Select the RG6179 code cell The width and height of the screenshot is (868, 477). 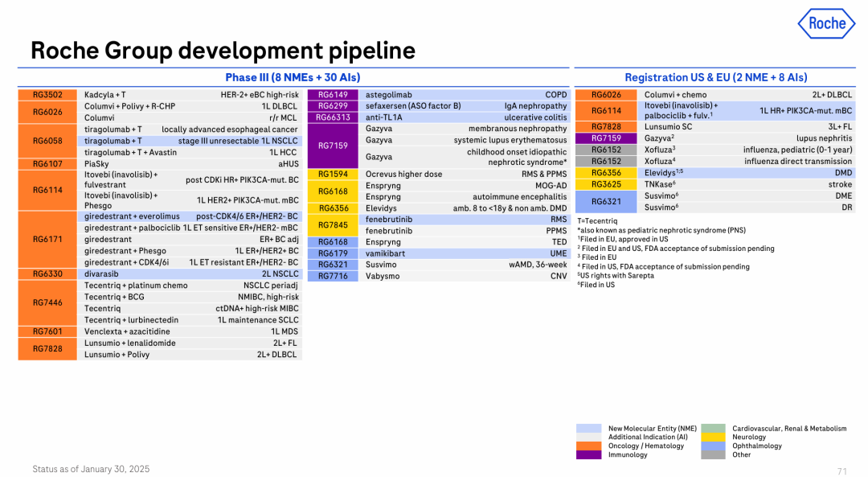pyautogui.click(x=334, y=253)
